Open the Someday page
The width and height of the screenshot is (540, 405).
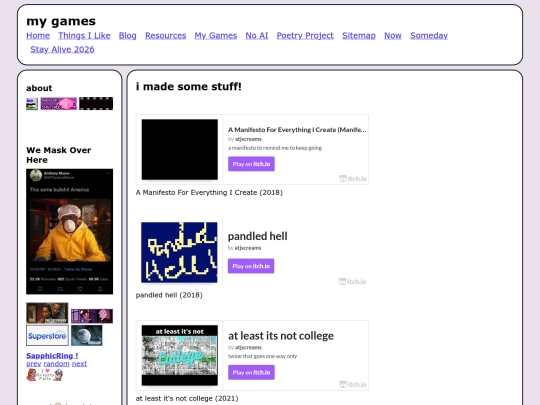point(429,35)
